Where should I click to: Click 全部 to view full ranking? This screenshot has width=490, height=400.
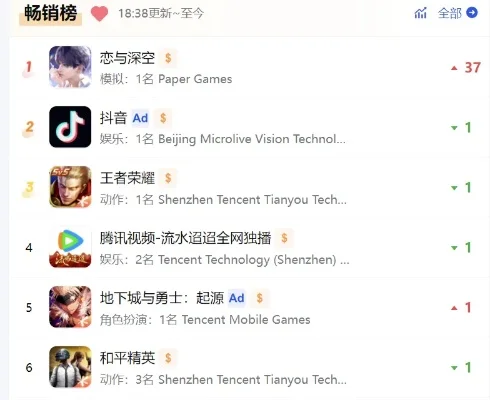[450, 13]
